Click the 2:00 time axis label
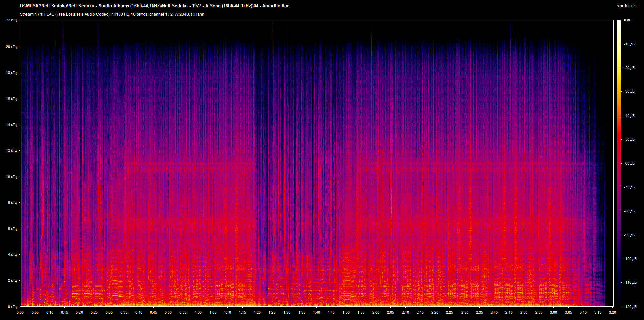Screen dimensions: 644x320 (x=376, y=312)
